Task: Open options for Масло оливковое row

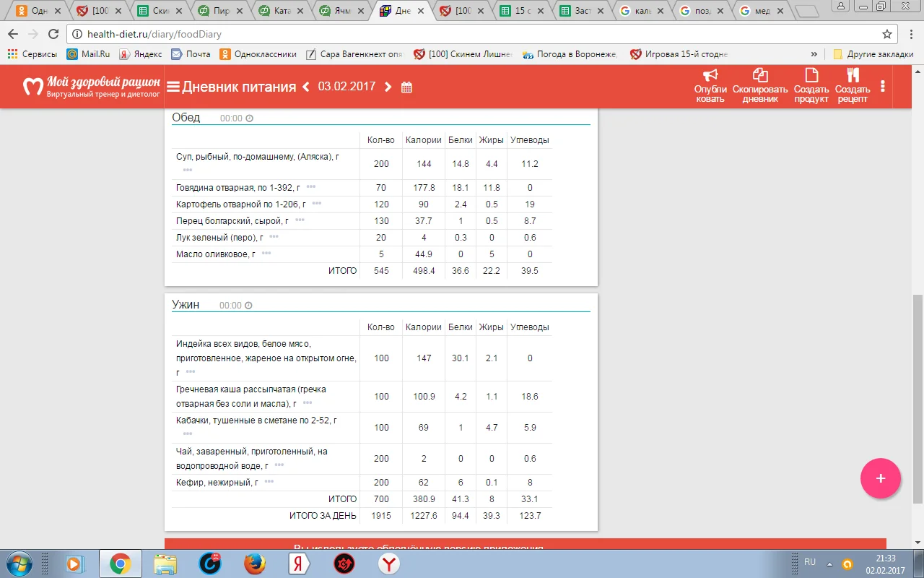Action: click(x=266, y=254)
